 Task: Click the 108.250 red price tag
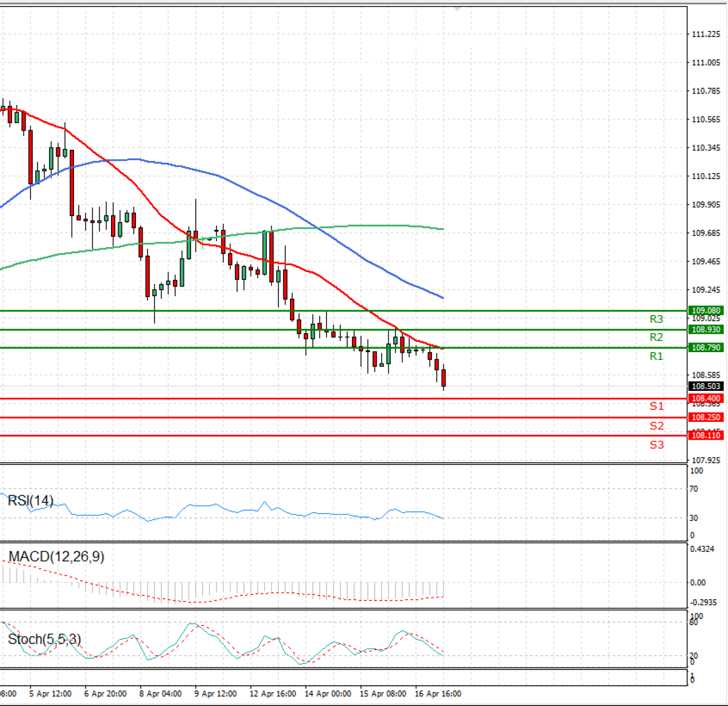click(x=706, y=418)
